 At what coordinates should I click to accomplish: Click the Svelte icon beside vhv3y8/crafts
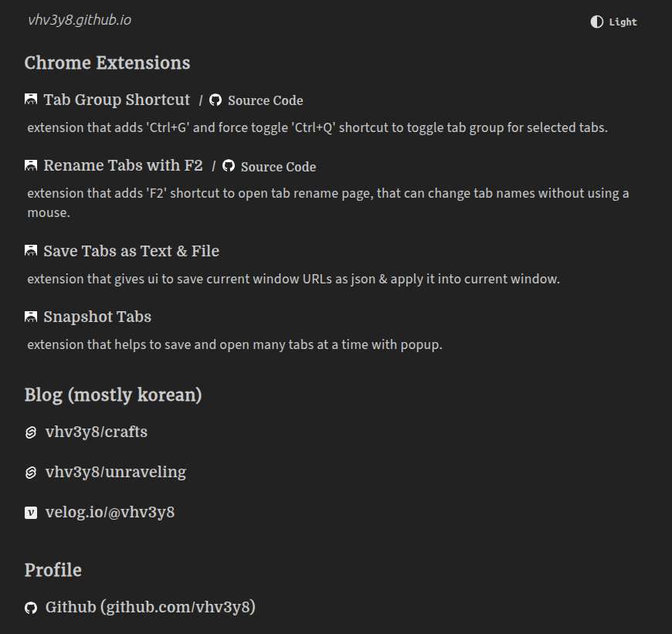[31, 432]
